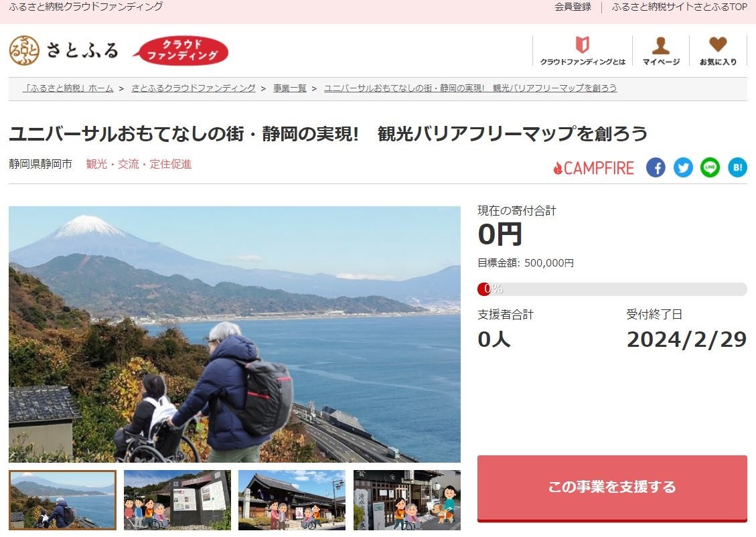The width and height of the screenshot is (756, 537).
Task: Open 会員登録 link in top bar
Action: coord(573,7)
